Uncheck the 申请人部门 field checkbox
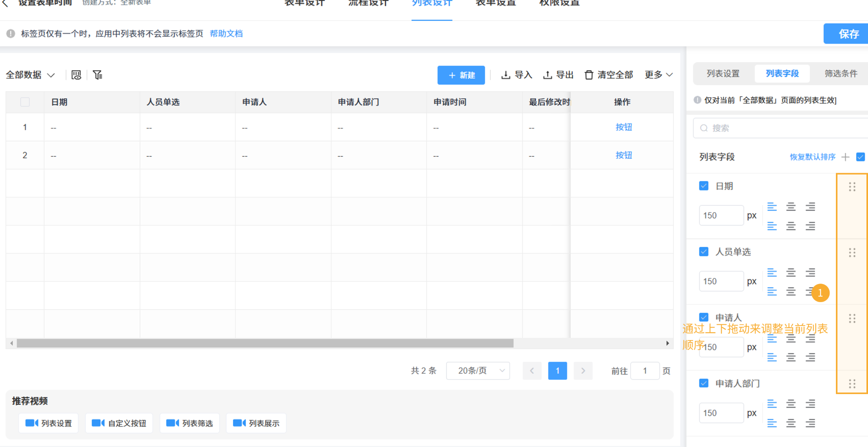 [704, 383]
